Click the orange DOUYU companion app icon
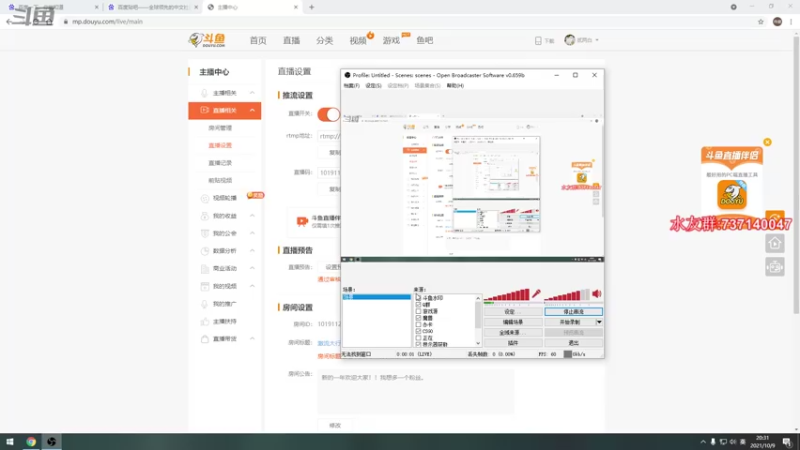 click(x=732, y=195)
